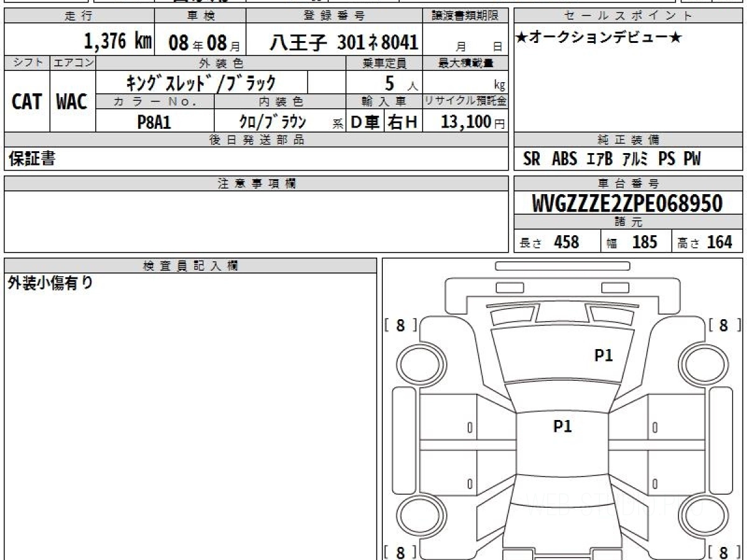
Task: Select the WAC air conditioner value
Action: (72, 101)
